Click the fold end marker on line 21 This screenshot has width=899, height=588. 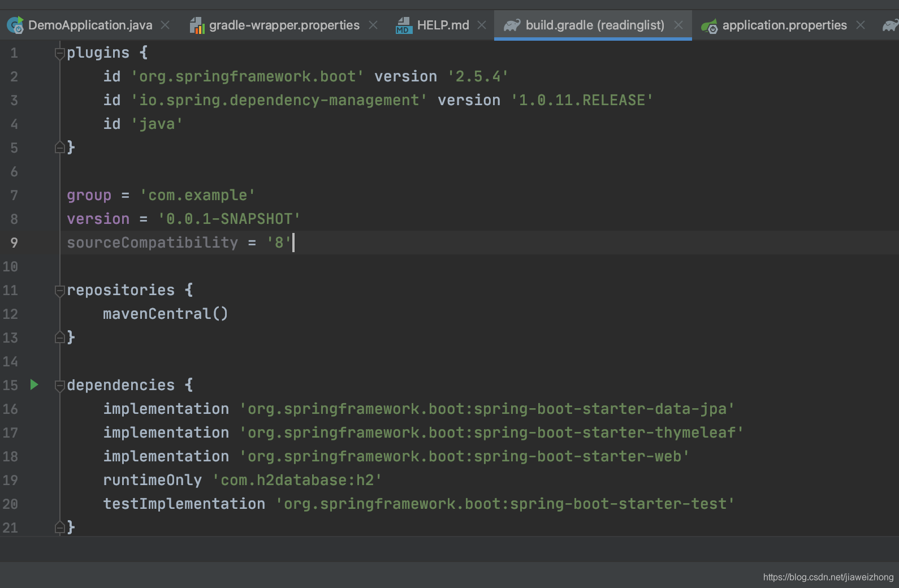click(59, 528)
